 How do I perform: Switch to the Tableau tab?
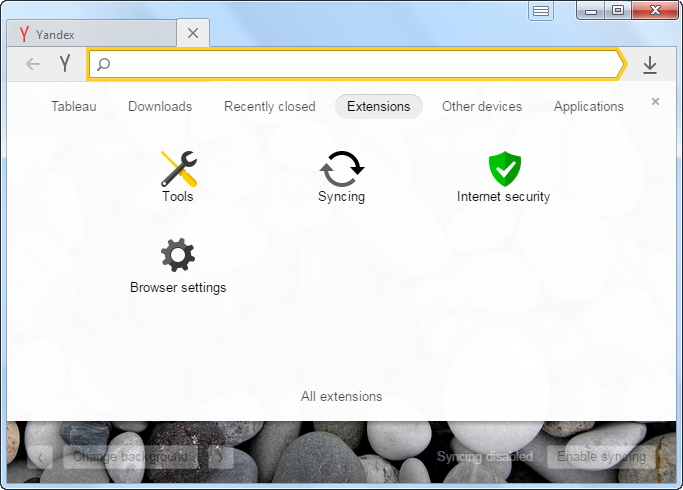[x=74, y=106]
